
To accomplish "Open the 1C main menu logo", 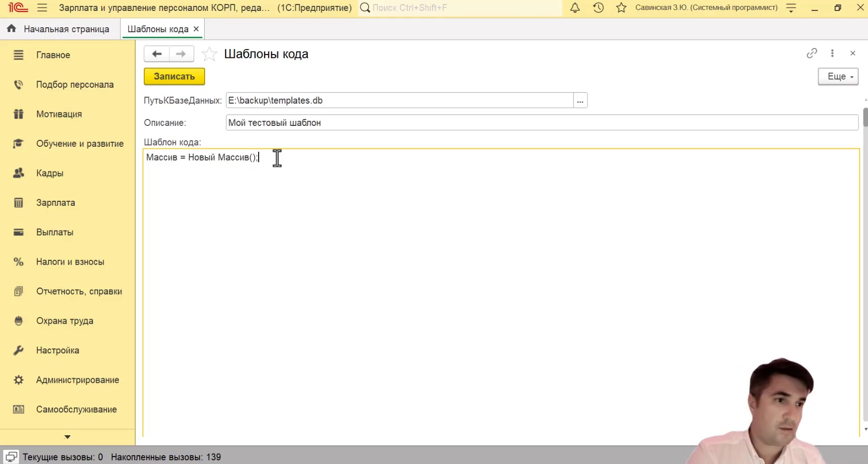I will click(18, 8).
